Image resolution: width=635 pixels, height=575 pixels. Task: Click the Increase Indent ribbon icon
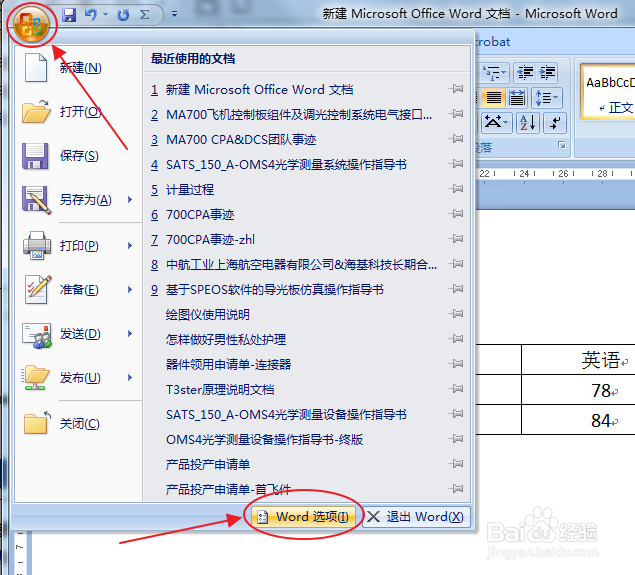click(548, 73)
